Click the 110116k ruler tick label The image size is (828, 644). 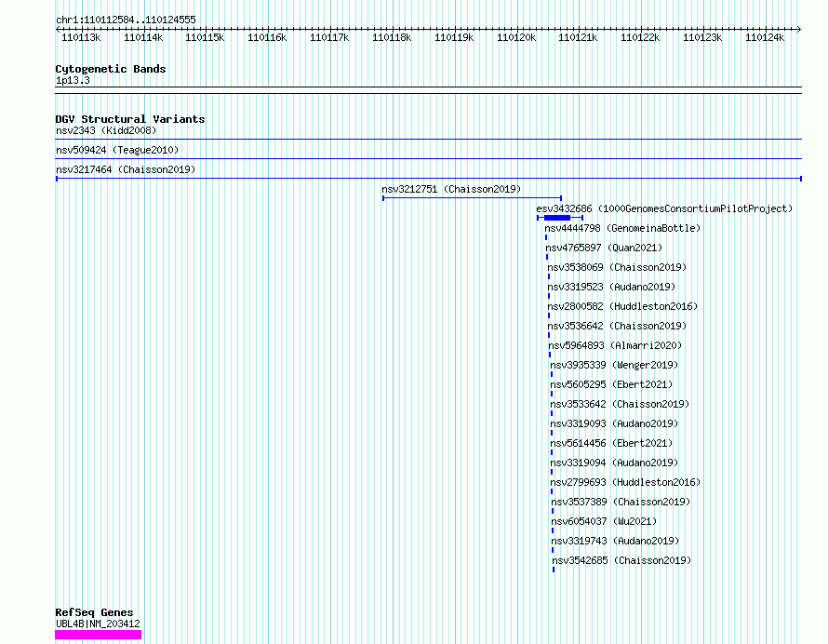pos(267,37)
